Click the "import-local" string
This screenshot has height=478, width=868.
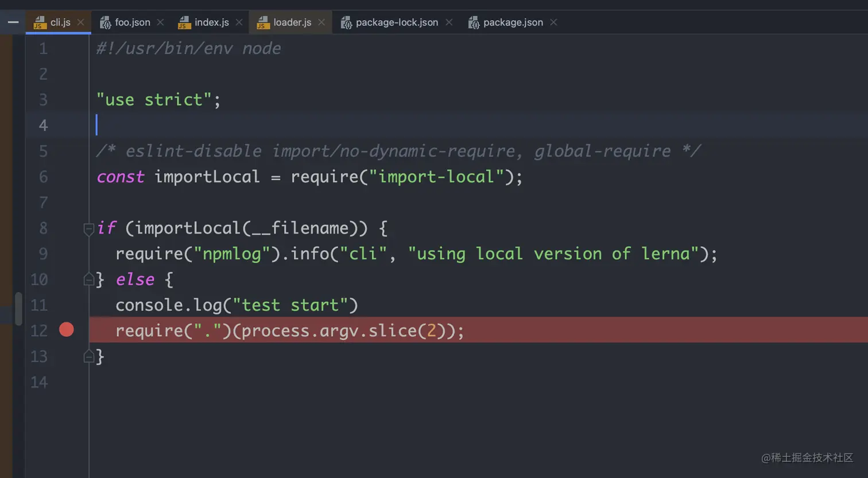tap(436, 177)
